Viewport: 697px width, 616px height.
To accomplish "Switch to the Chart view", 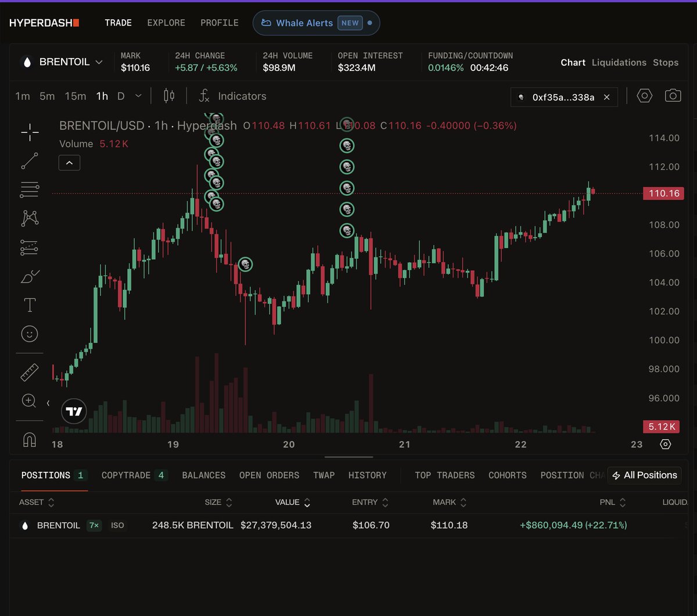I will [573, 62].
